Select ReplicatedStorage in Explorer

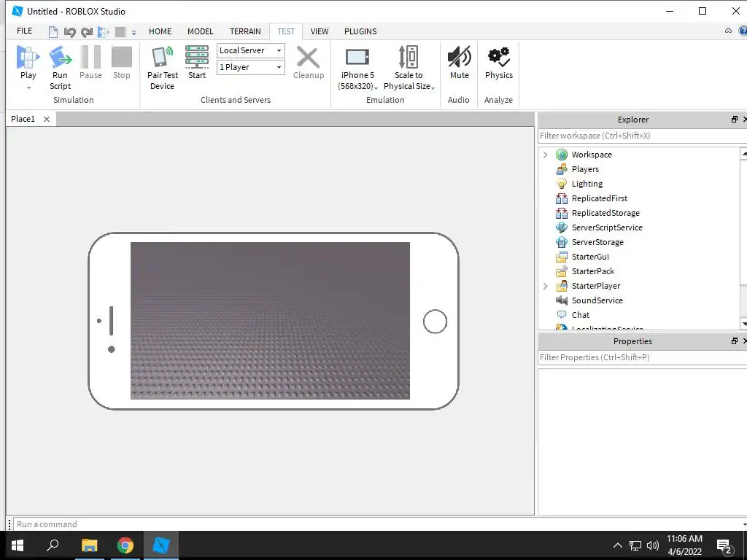tap(605, 213)
